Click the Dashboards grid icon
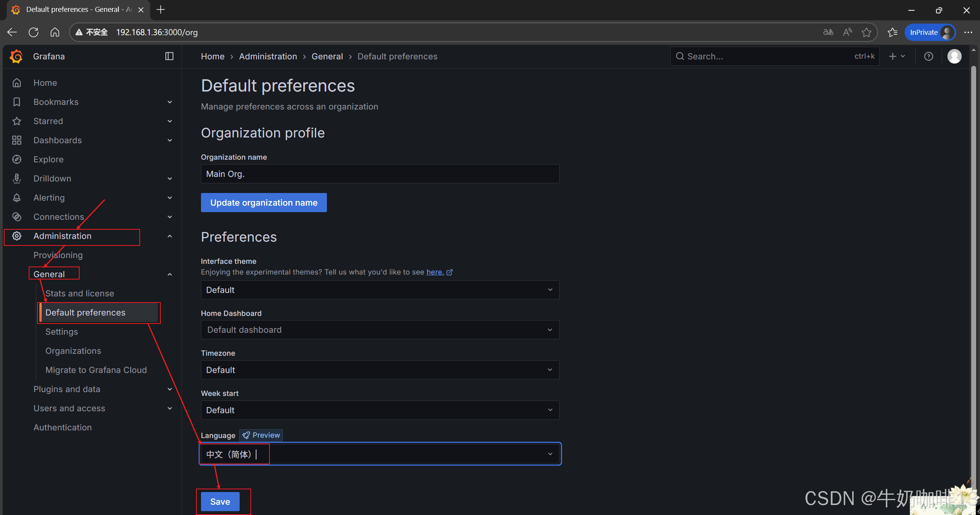Viewport: 980px width, 515px height. 16,140
